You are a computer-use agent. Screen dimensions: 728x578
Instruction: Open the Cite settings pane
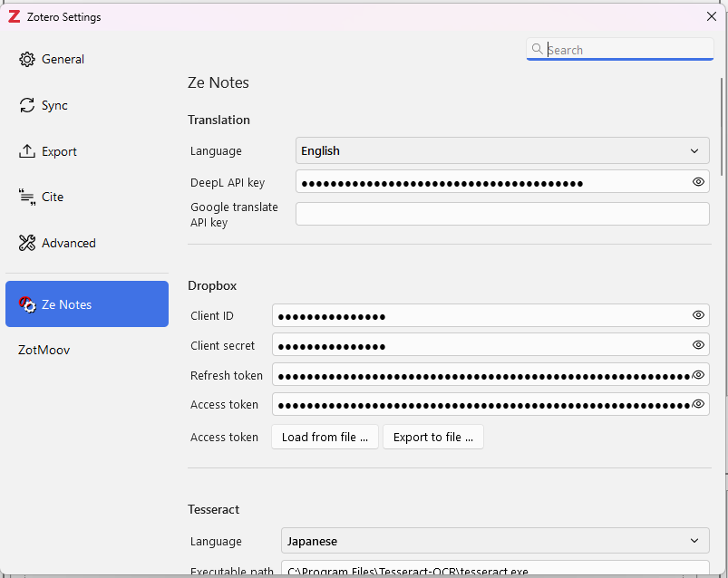pos(87,197)
